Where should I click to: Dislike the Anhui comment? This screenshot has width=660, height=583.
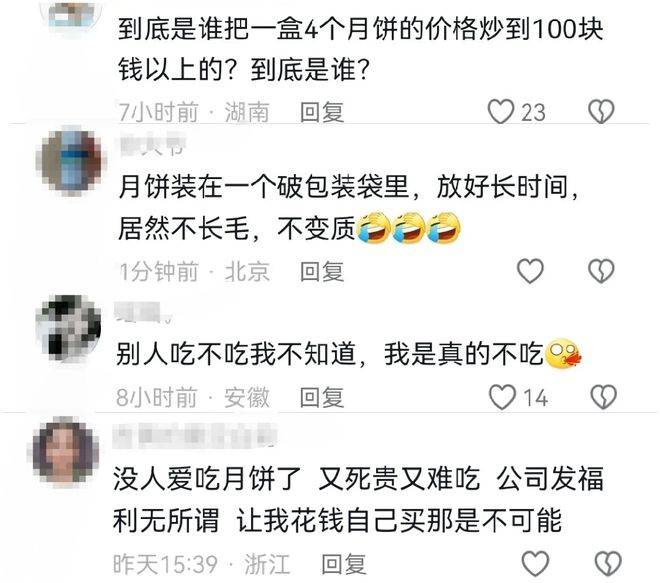point(604,397)
